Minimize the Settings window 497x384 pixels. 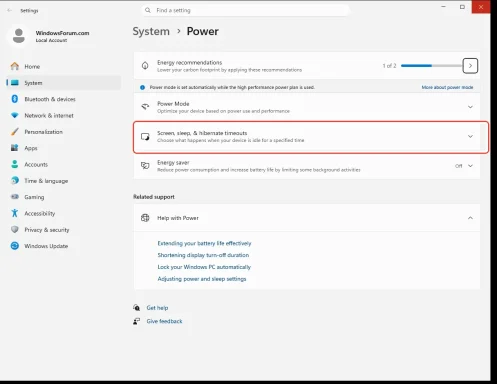(x=443, y=7)
